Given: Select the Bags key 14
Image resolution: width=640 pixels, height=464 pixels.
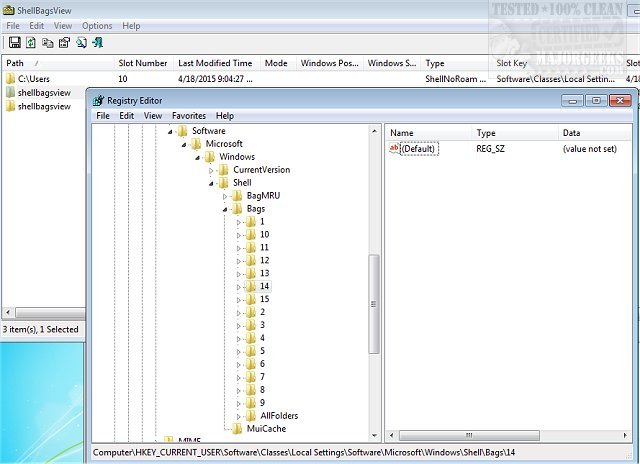Looking at the screenshot, I should [x=264, y=286].
